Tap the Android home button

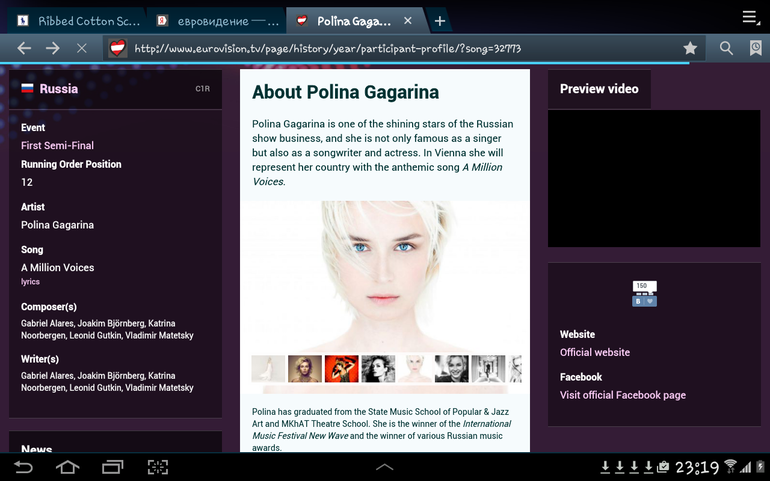tap(67, 467)
